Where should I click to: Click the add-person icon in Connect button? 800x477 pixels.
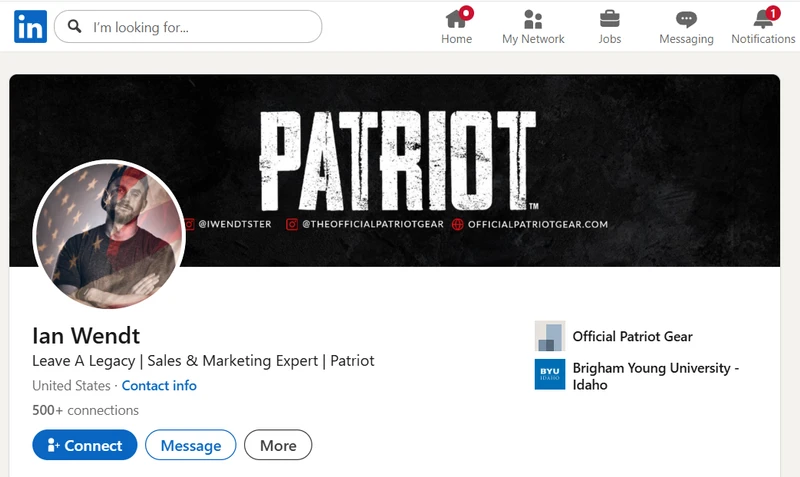54,445
